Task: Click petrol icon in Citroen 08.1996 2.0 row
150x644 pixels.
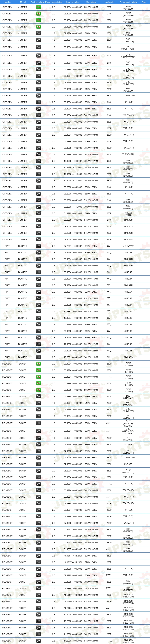Action: 38,27
